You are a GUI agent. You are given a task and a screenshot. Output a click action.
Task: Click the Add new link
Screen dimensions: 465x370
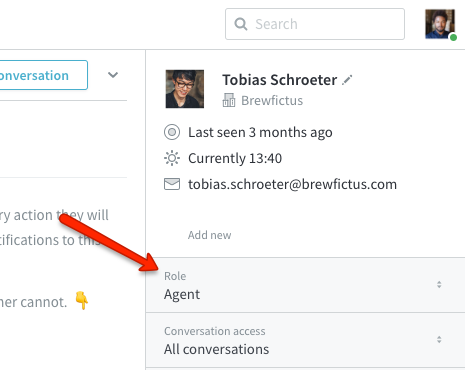209,235
